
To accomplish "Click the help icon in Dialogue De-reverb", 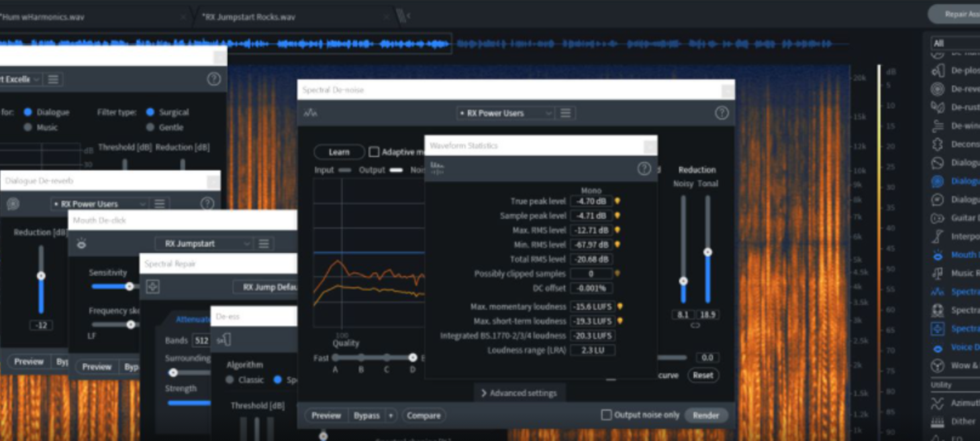I will tap(207, 203).
